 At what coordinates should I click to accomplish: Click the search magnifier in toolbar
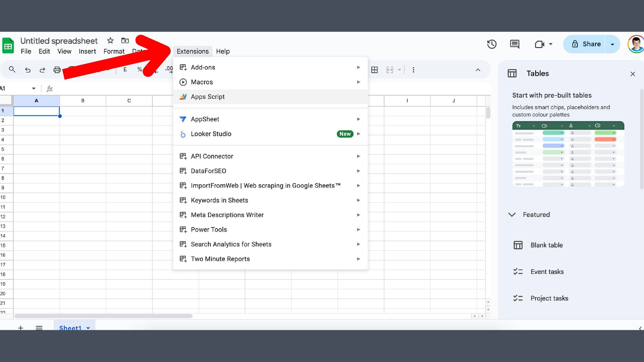(x=12, y=70)
